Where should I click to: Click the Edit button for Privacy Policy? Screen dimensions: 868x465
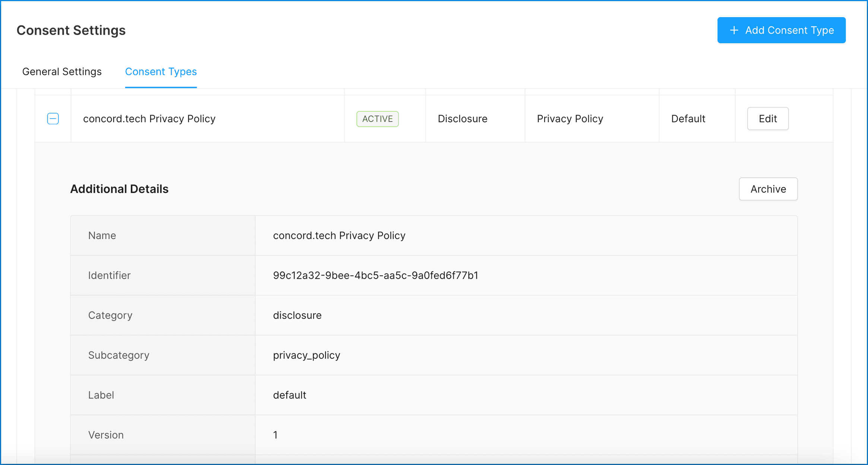(x=767, y=119)
